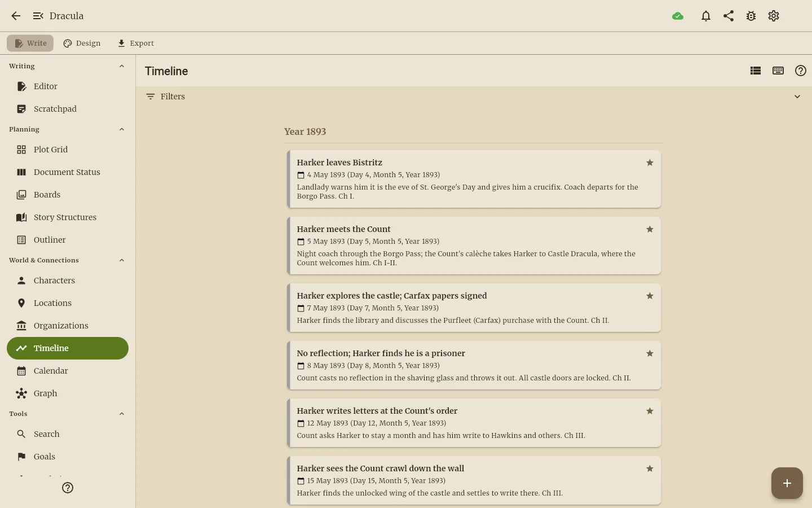Screen dimensions: 812x508
Task: Go back using the arrow icon
Action: tap(16, 16)
